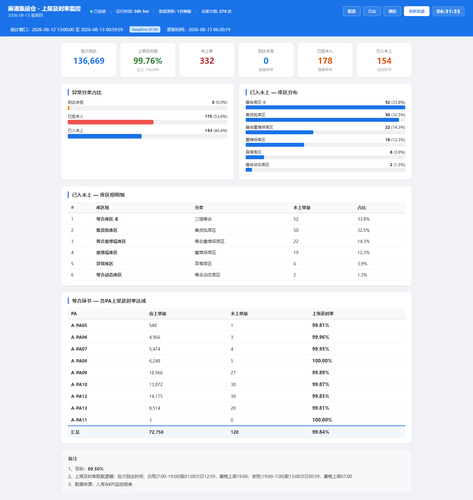Viewport: 473px width, 500px height.
Task: Select the A-PA11 row label
Action: pyautogui.click(x=79, y=420)
